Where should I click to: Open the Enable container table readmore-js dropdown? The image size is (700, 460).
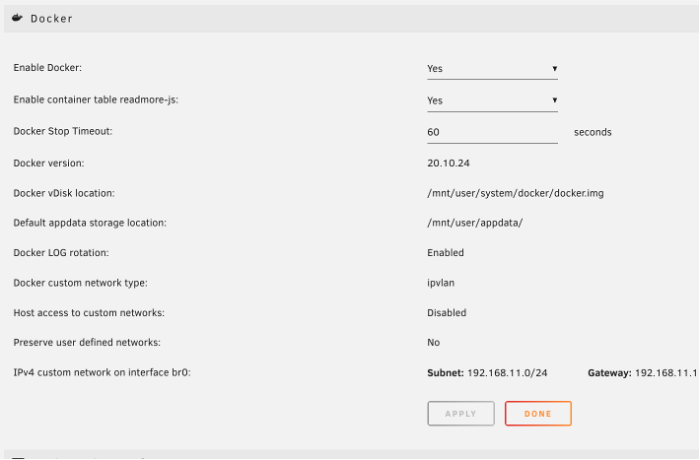(x=492, y=100)
